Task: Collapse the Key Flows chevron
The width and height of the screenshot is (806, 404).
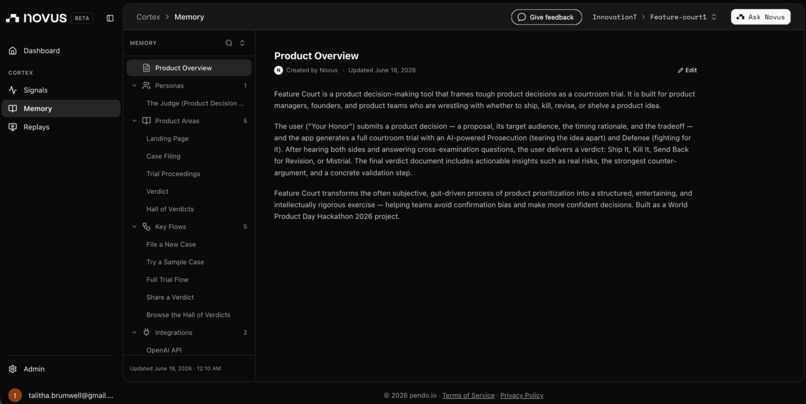Action: 134,227
